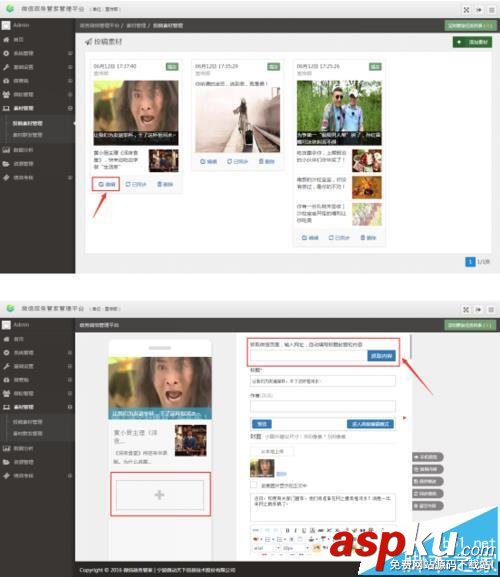This screenshot has height=577, width=500.
Task: Expand gear icon row arrow, top screenshot sidebar
Action: [70, 53]
